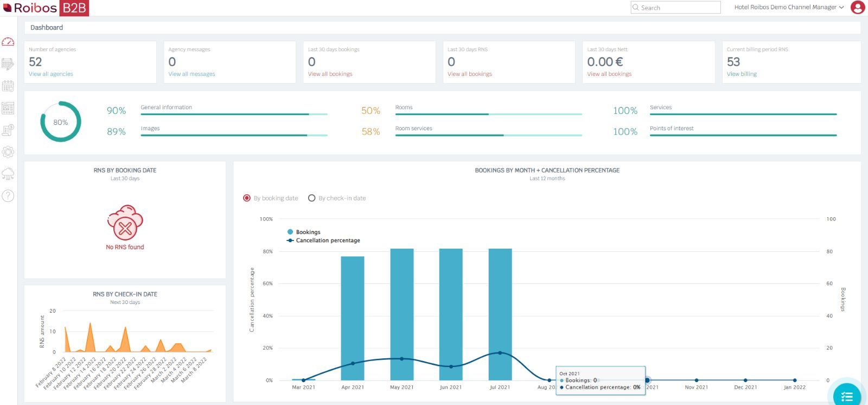Click the No RNS found message
Image resolution: width=868 pixels, height=405 pixels.
[125, 247]
